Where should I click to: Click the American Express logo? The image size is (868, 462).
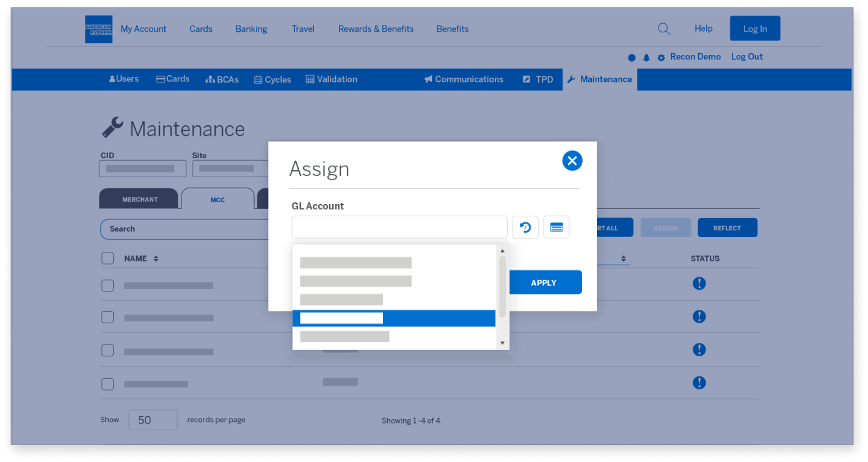pyautogui.click(x=98, y=29)
